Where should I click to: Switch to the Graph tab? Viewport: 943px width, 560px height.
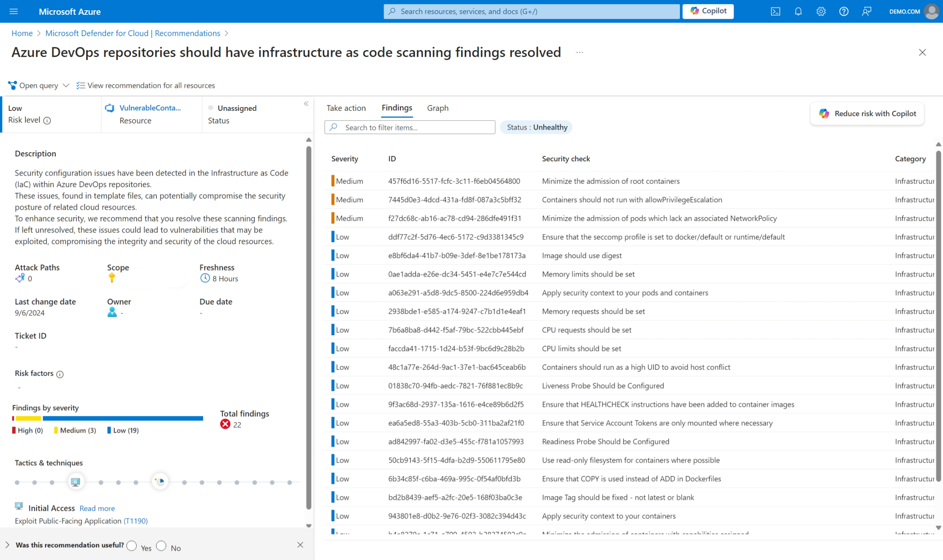pos(438,108)
